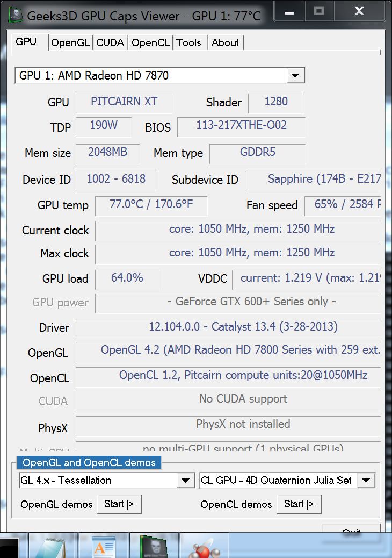Click the Max clock core 1050 MHz field
Image resolution: width=392 pixels, height=558 pixels.
click(x=238, y=254)
